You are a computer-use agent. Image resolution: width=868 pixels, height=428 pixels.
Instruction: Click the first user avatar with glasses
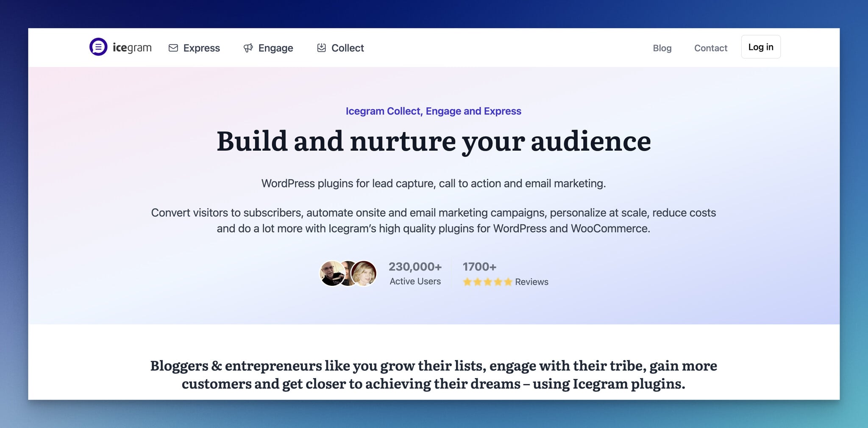click(332, 273)
